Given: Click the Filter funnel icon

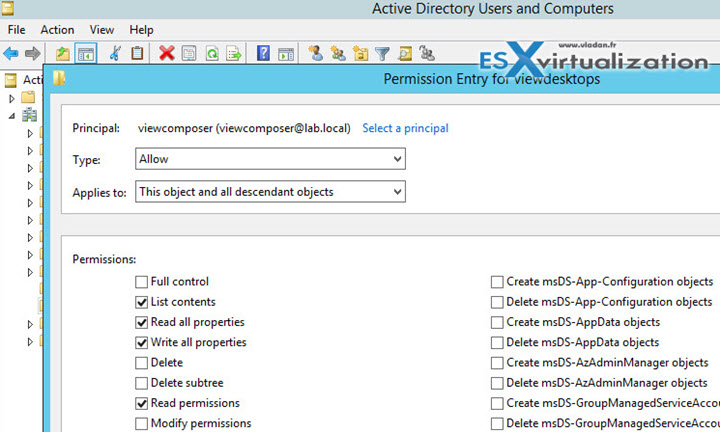Looking at the screenshot, I should coord(382,54).
